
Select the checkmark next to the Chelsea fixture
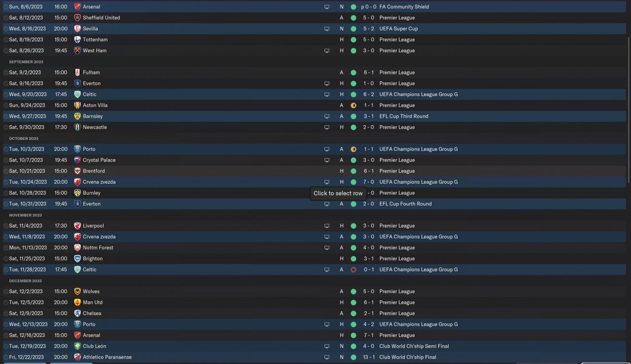click(5, 313)
